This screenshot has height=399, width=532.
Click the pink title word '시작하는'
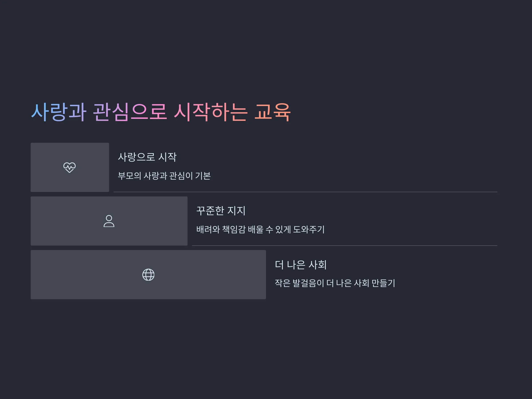coord(210,112)
